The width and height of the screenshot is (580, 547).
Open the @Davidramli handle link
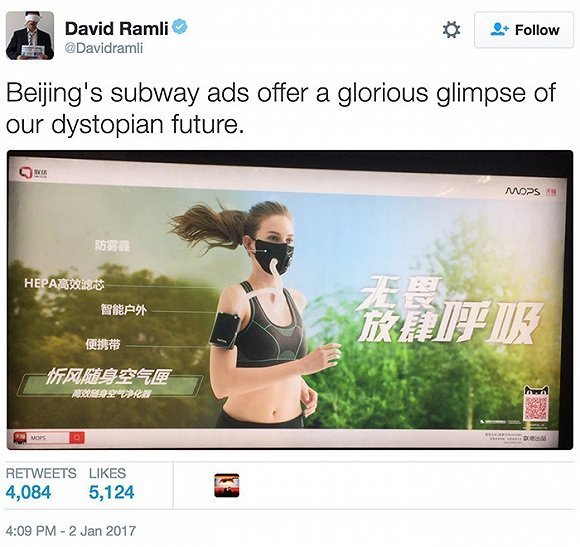click(x=104, y=48)
